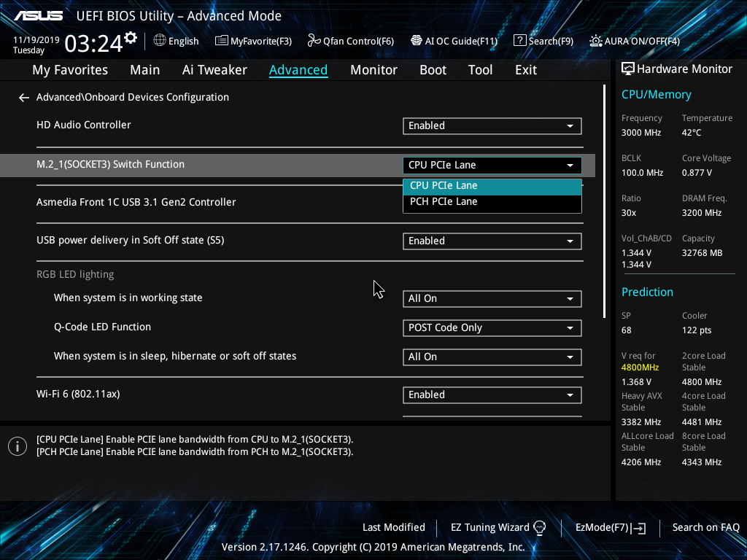The height and width of the screenshot is (560, 747).
Task: Open USB power delivery in S5 dropdown
Action: (x=492, y=241)
